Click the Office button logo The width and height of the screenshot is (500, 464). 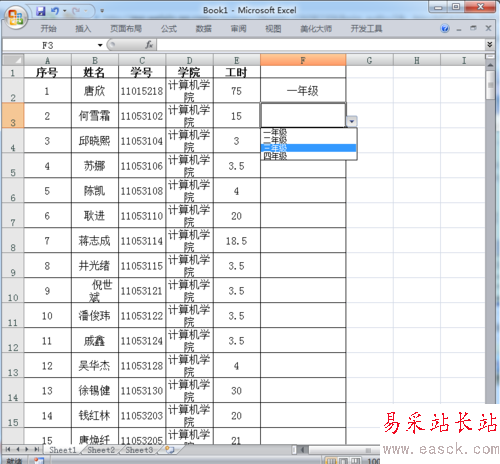pyautogui.click(x=16, y=17)
